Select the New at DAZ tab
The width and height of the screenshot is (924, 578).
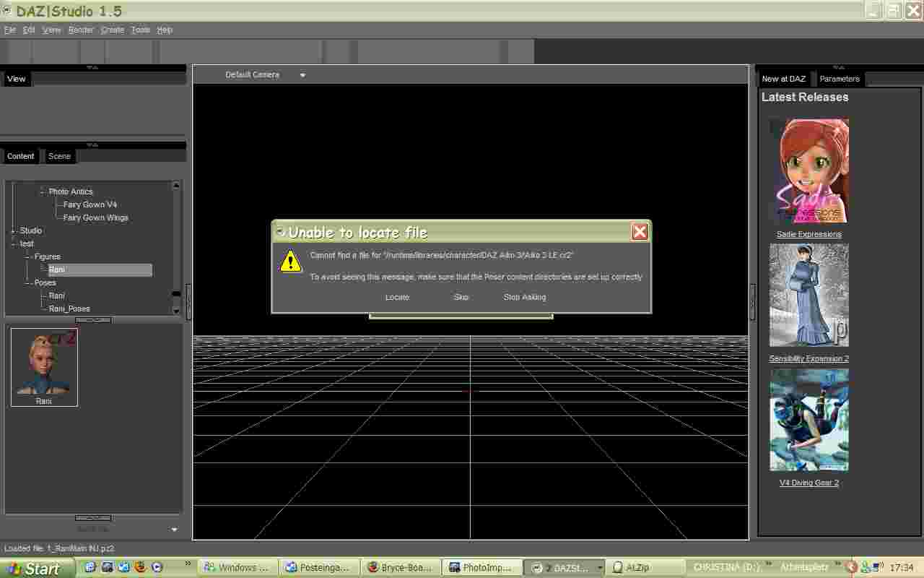click(784, 79)
